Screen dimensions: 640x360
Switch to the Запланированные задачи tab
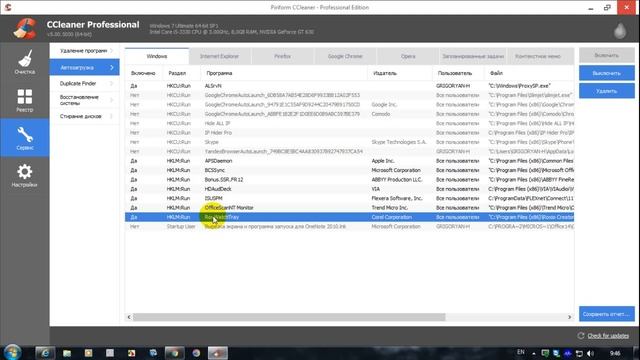[x=473, y=56]
